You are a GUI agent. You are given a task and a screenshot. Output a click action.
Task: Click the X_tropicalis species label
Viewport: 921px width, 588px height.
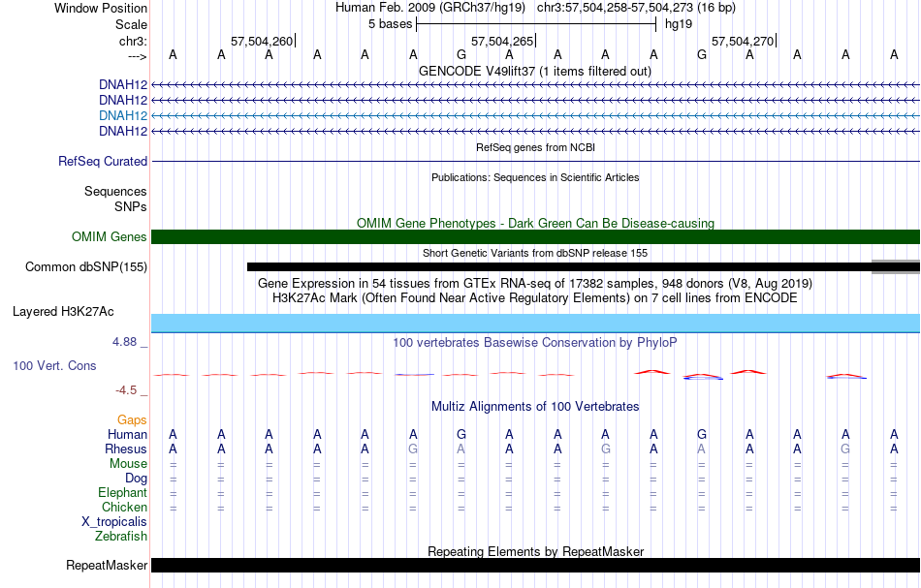tap(114, 522)
